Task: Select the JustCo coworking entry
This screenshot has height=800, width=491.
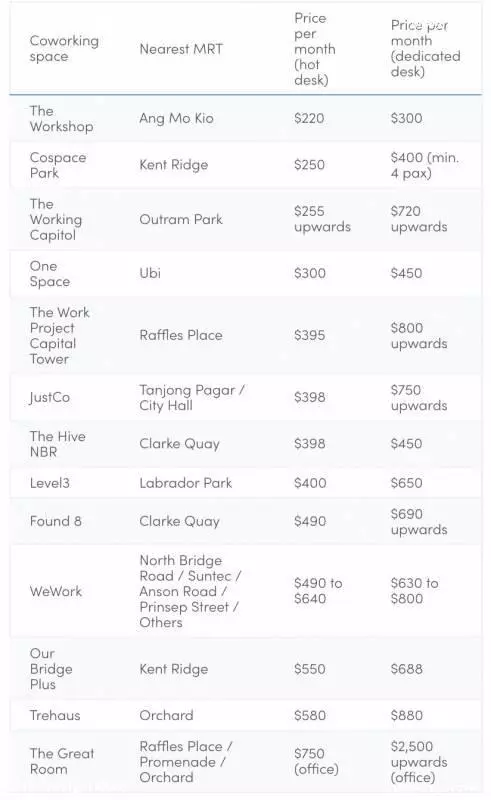Action: [50, 397]
